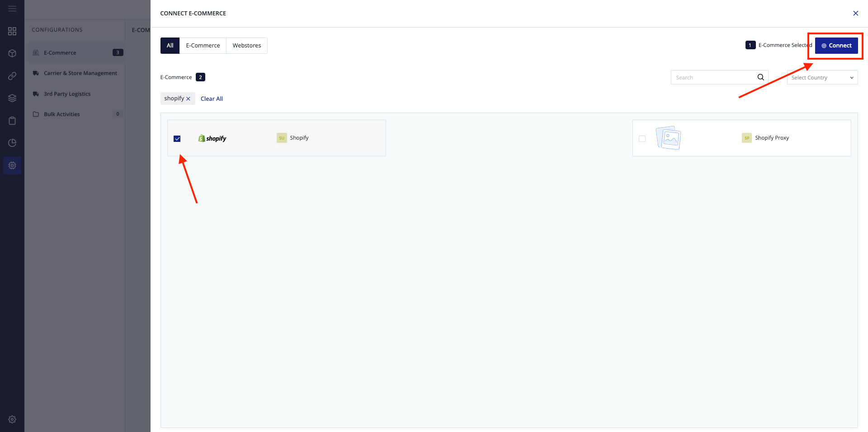The height and width of the screenshot is (432, 868).
Task: Open the clipboard icon in sidebar
Action: tap(12, 121)
